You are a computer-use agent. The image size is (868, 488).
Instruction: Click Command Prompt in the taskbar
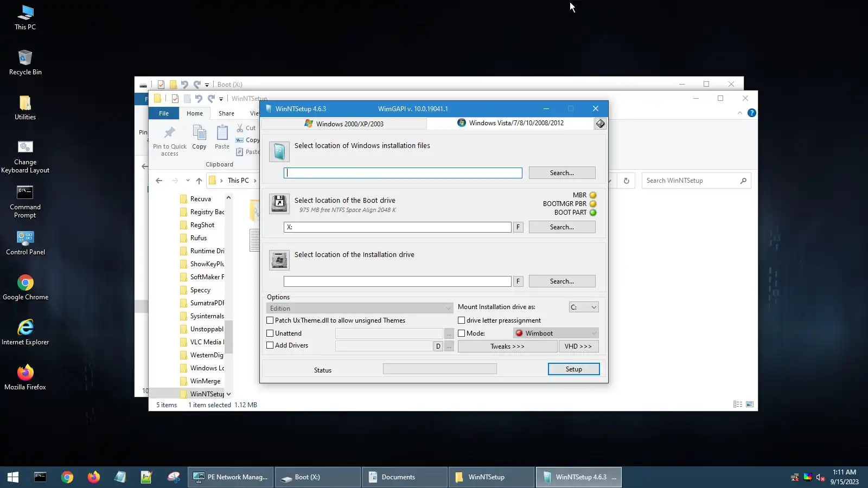[41, 477]
